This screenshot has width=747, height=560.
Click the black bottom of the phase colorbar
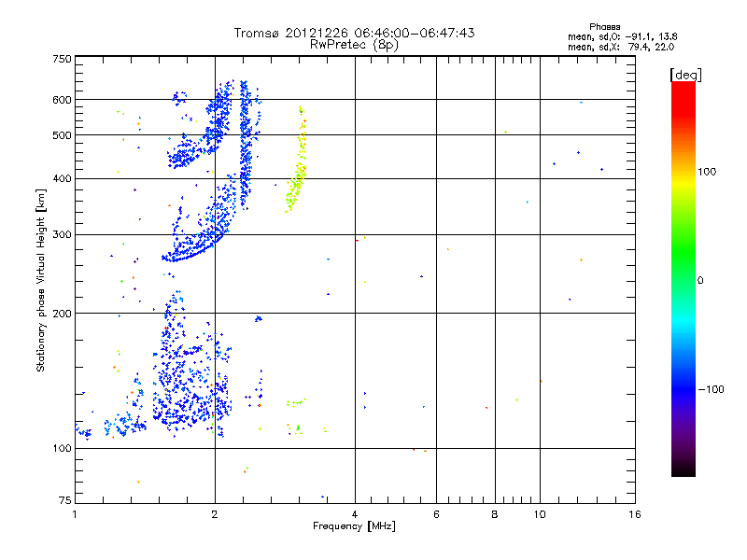[684, 469]
